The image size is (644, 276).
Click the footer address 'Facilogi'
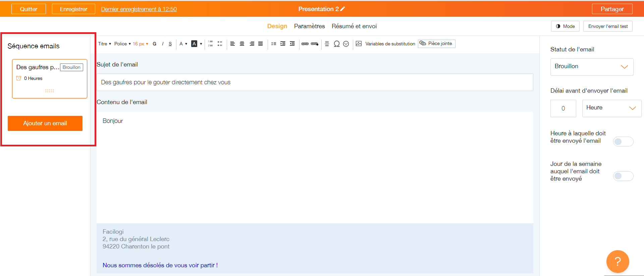tap(113, 232)
